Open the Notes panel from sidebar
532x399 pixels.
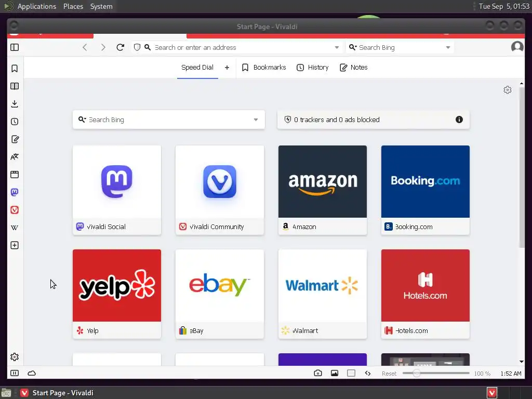(15, 139)
